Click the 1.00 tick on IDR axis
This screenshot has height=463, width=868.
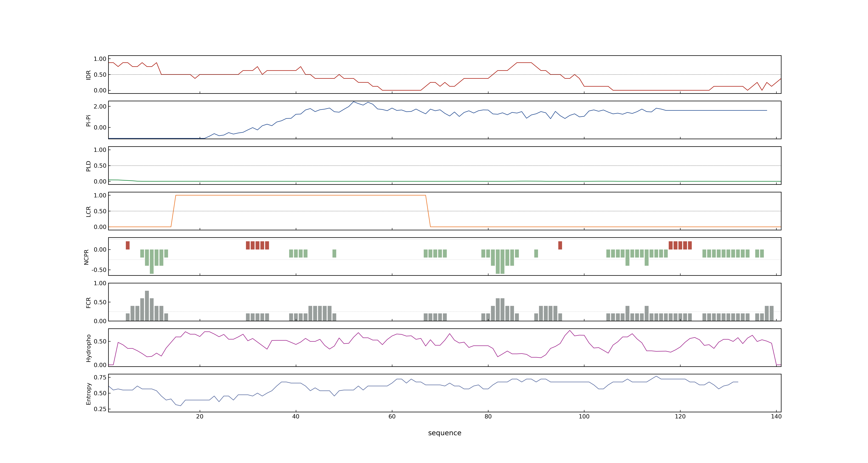100,59
